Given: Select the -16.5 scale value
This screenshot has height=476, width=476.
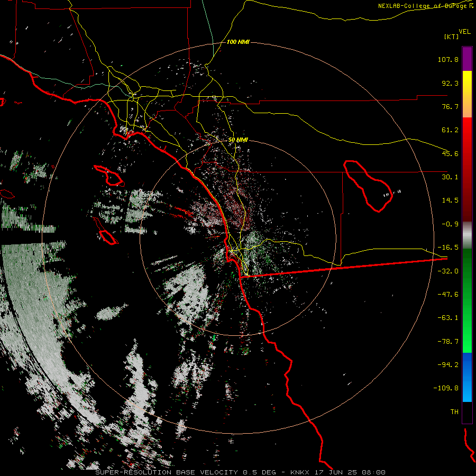Looking at the screenshot, I should tap(448, 248).
